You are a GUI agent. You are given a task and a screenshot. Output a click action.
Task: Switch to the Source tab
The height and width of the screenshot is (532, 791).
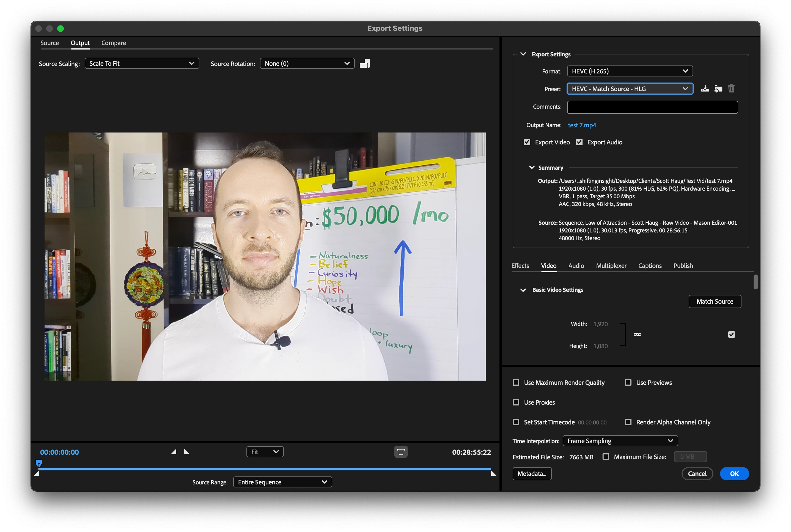tap(50, 43)
